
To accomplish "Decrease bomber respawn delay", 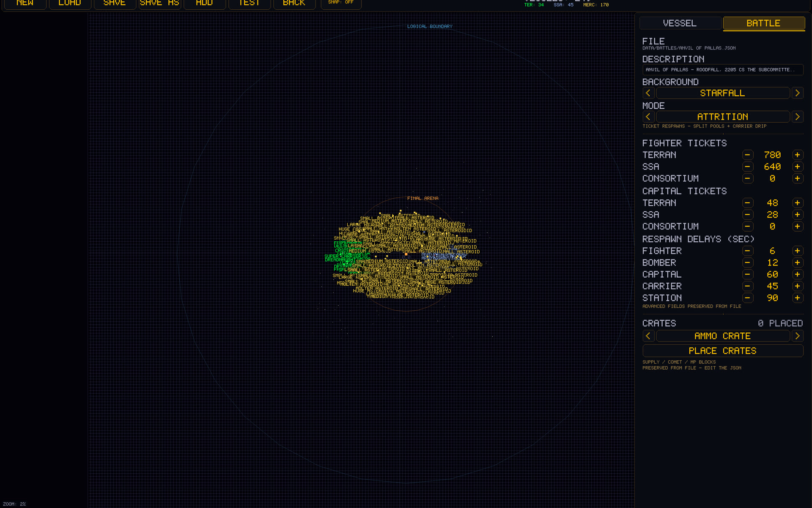I will (748, 263).
